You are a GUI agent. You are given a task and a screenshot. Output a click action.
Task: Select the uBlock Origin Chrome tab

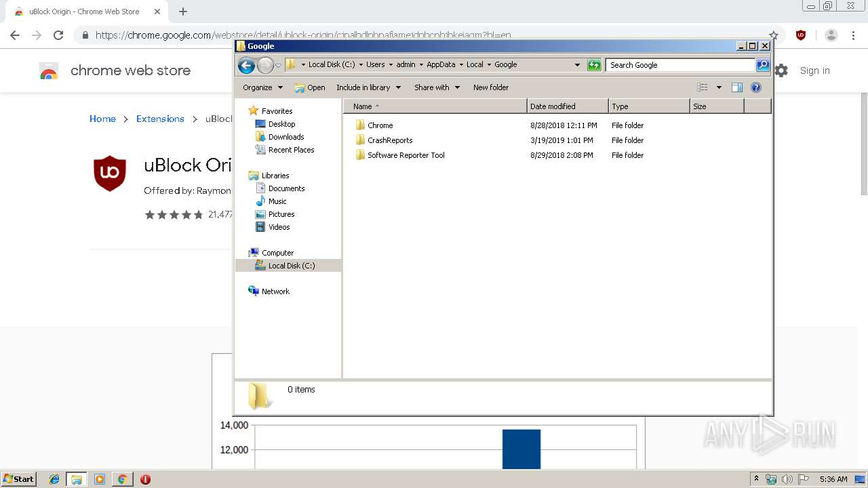[85, 12]
